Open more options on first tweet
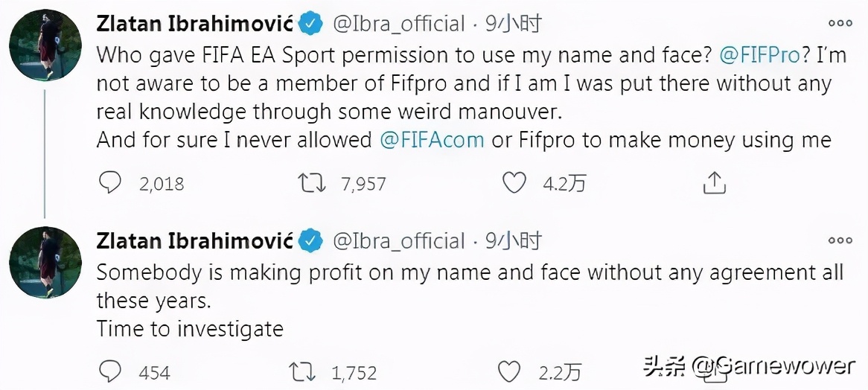This screenshot has width=868, height=390. [x=840, y=22]
